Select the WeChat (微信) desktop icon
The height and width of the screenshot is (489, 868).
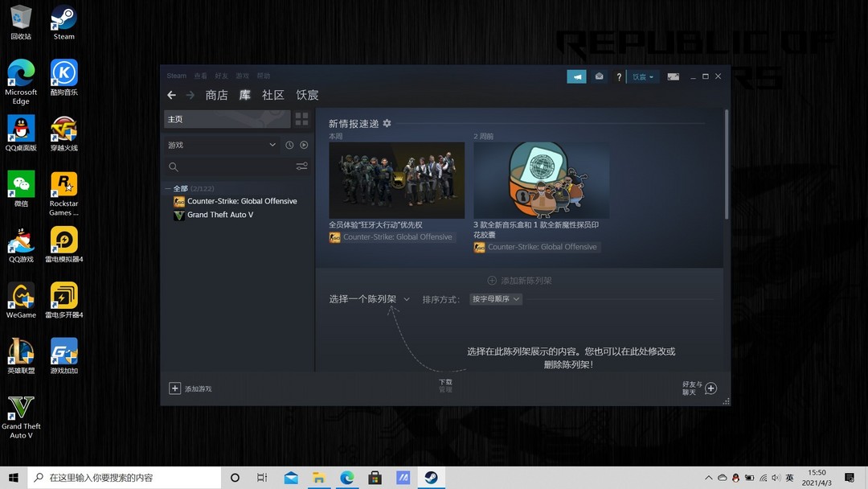(x=21, y=189)
